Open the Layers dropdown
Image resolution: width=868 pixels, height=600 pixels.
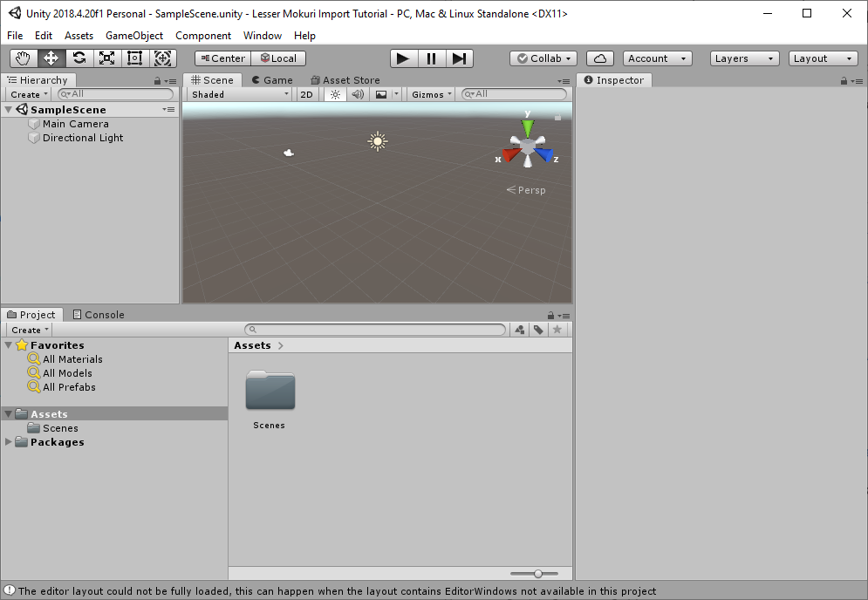744,58
